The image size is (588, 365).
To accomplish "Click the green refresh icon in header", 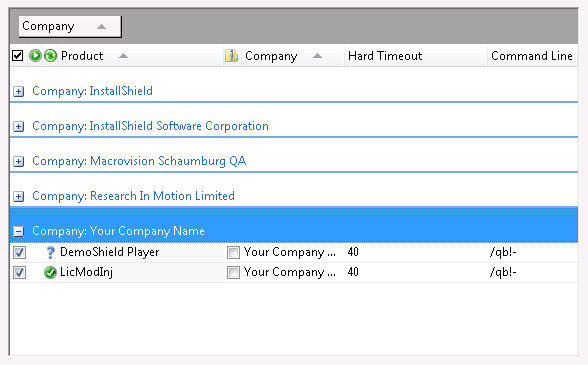I will 50,56.
